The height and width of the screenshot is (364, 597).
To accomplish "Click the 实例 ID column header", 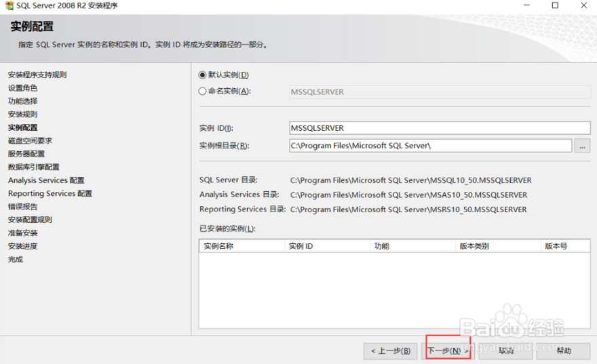I will tap(328, 246).
